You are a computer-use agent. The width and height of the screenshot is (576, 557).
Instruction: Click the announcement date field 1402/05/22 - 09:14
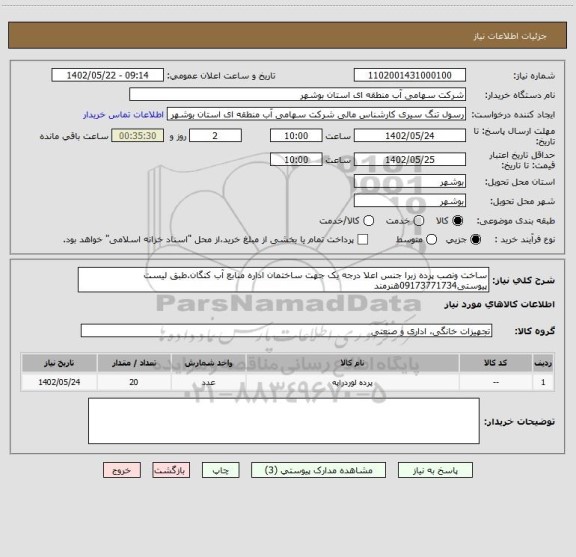tap(108, 75)
